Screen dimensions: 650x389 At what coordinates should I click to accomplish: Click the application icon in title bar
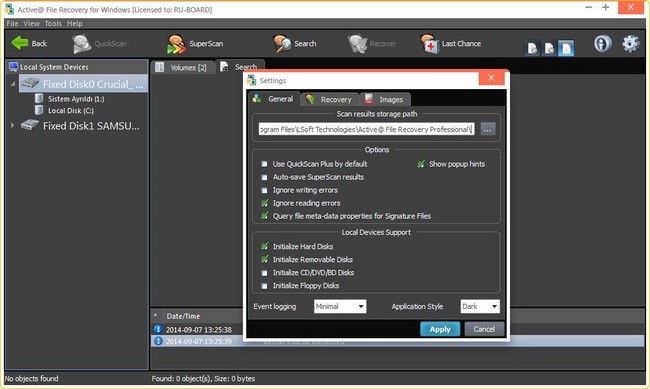tap(10, 9)
